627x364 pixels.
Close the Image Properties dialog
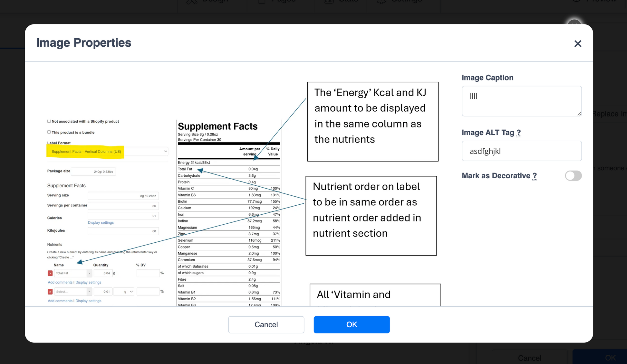pyautogui.click(x=577, y=44)
